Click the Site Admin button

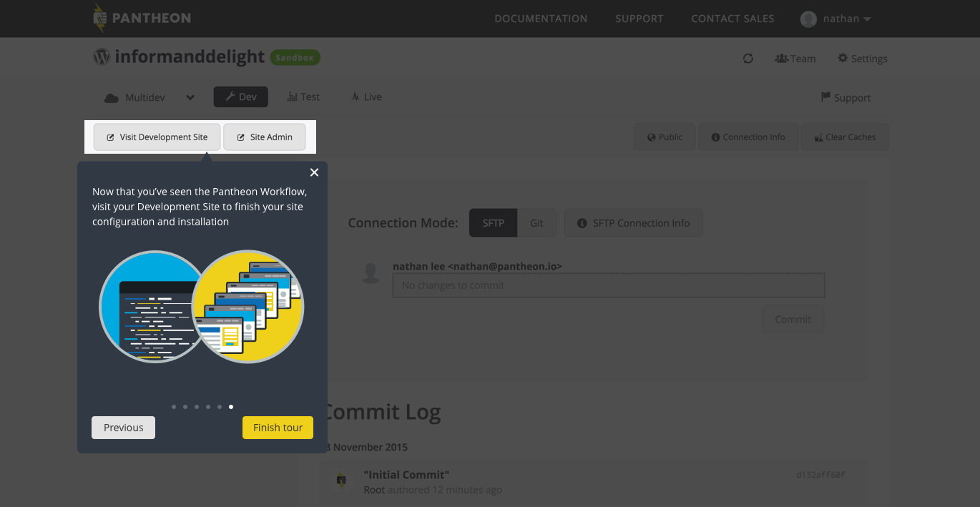tap(265, 137)
